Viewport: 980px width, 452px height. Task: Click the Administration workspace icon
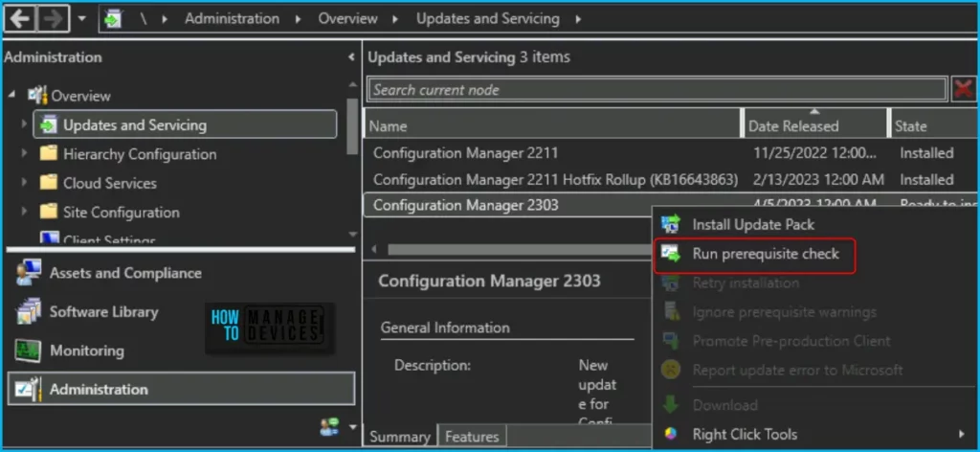(28, 389)
